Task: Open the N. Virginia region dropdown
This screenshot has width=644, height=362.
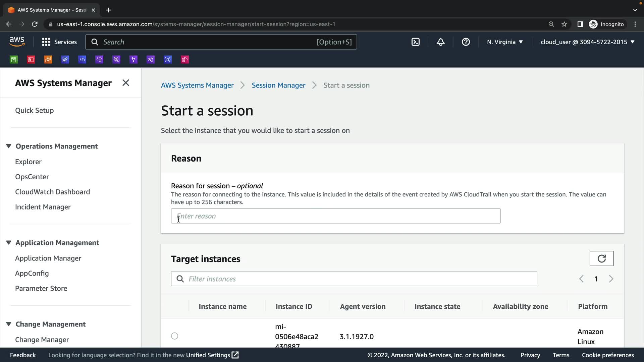Action: (505, 42)
